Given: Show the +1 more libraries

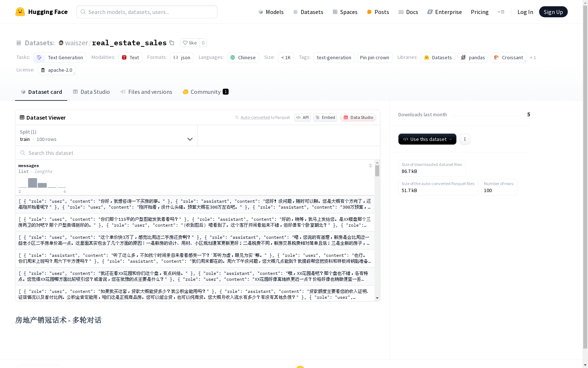Looking at the screenshot, I should [x=533, y=57].
